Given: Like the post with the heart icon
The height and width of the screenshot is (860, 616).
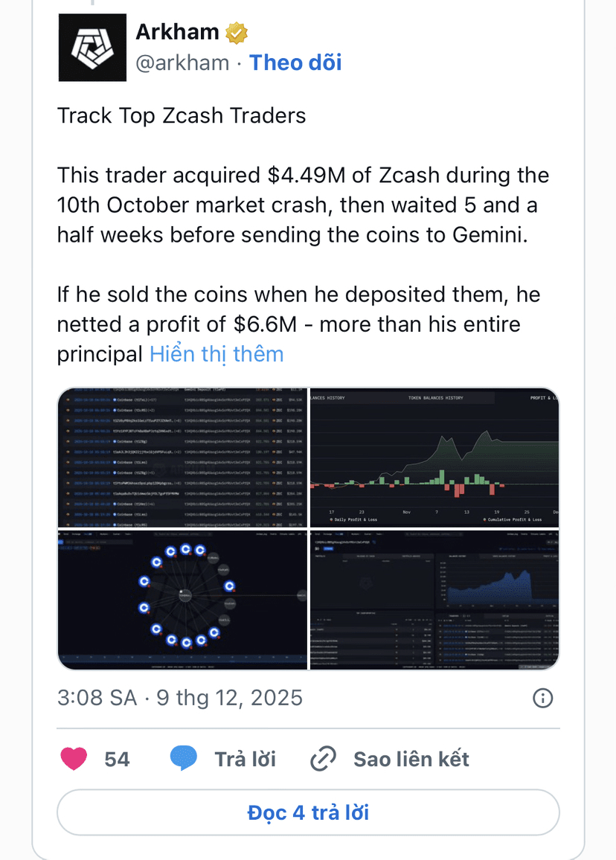Looking at the screenshot, I should tap(74, 759).
